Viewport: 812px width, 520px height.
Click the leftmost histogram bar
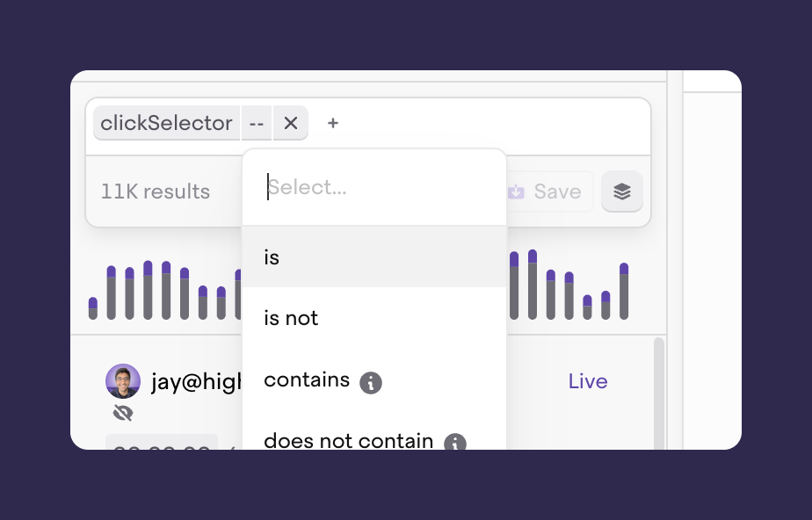(93, 308)
